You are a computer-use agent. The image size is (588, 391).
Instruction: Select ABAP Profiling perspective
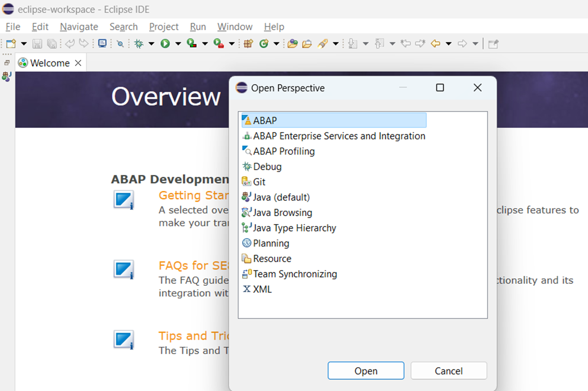284,151
